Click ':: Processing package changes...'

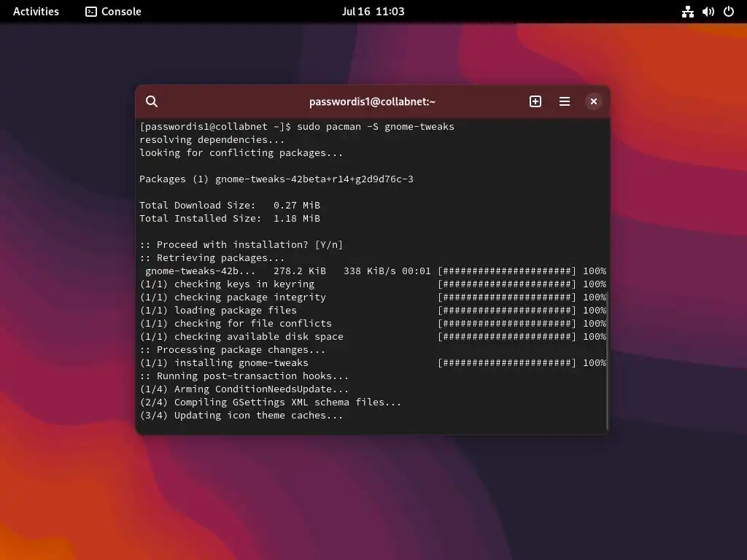[x=233, y=349]
